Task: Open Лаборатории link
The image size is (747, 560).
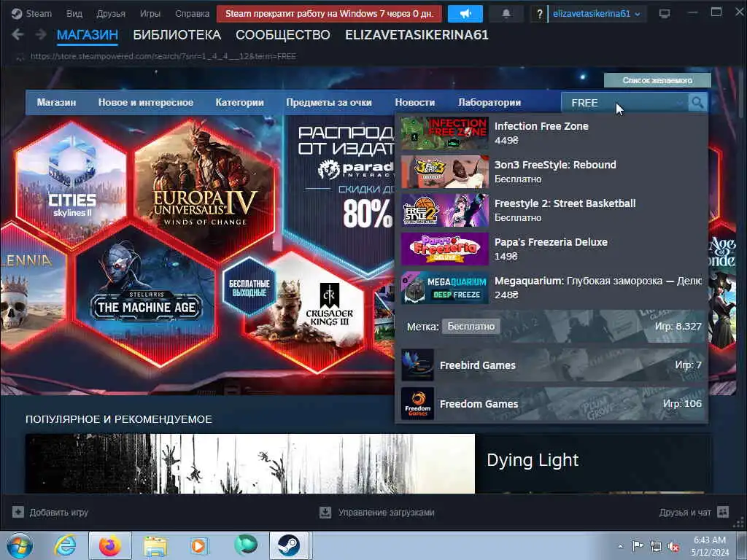Action: coord(489,102)
